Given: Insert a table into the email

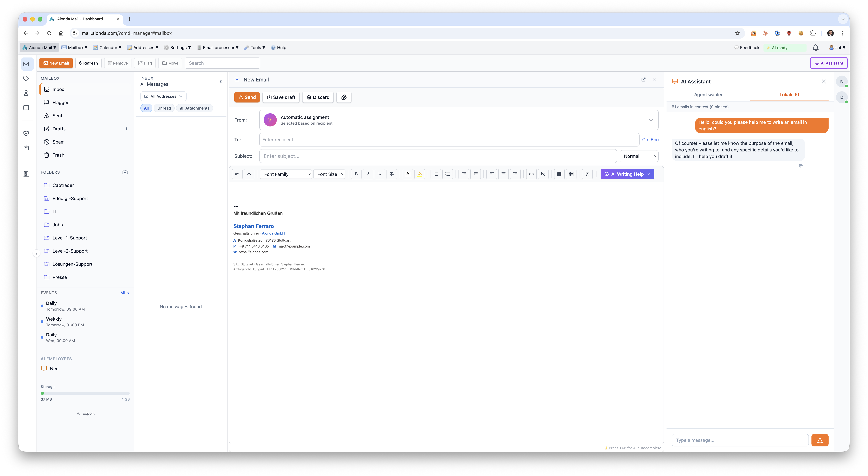Looking at the screenshot, I should [571, 174].
